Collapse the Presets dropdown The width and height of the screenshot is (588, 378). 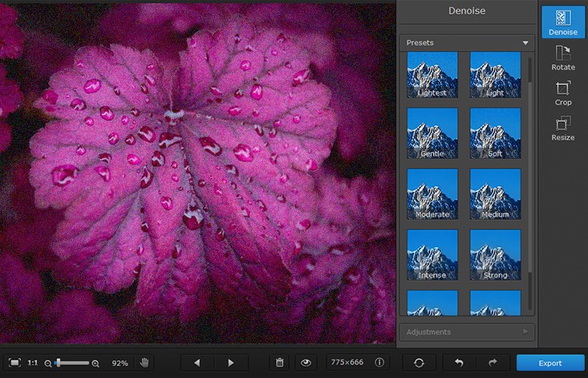[526, 42]
